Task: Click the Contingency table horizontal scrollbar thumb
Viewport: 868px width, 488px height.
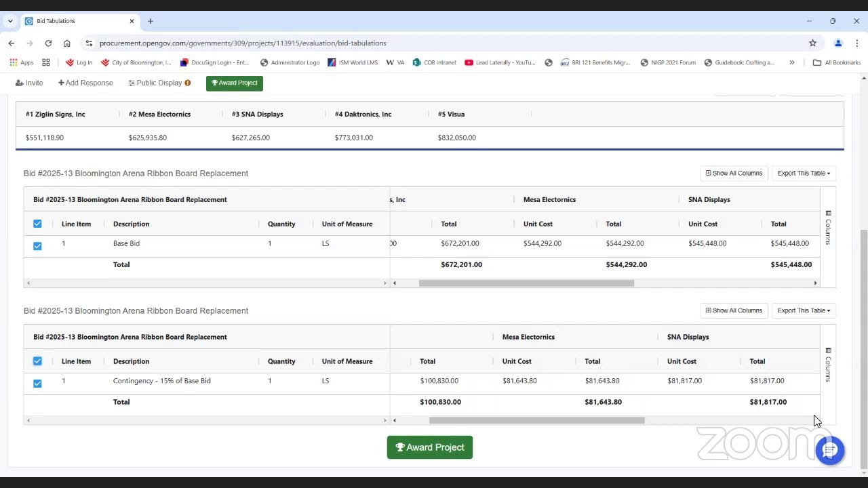Action: (536, 421)
